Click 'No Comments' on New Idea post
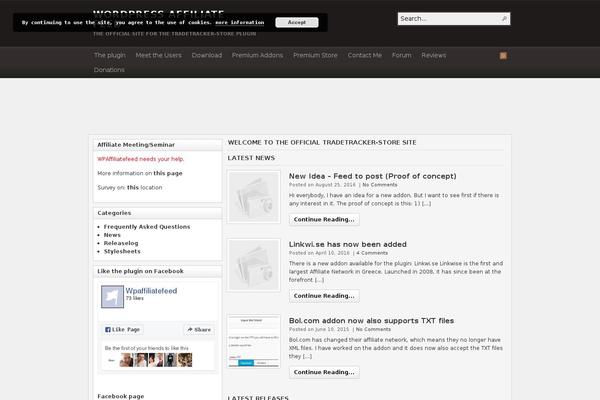This screenshot has height=400, width=600. (380, 185)
